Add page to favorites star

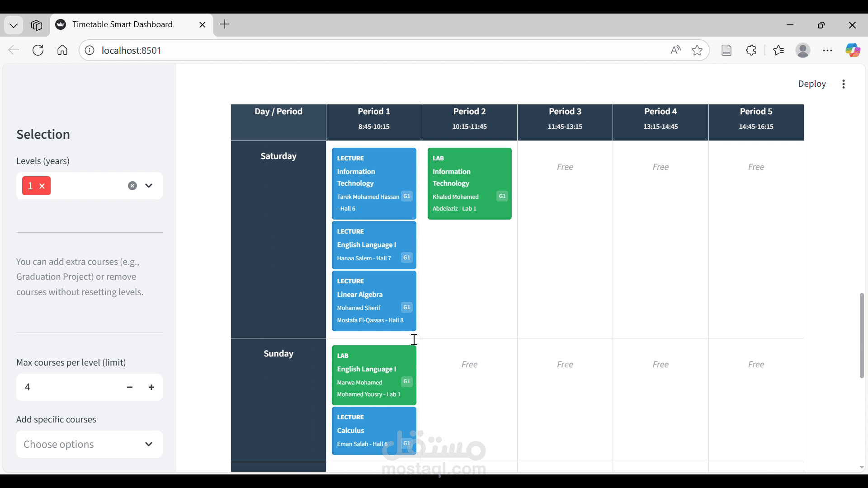pos(697,50)
